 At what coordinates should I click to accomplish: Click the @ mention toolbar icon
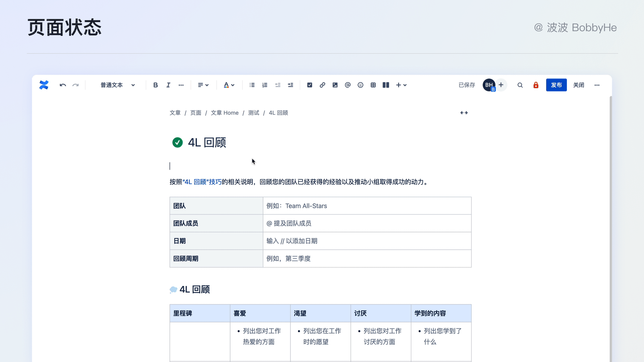coord(348,85)
